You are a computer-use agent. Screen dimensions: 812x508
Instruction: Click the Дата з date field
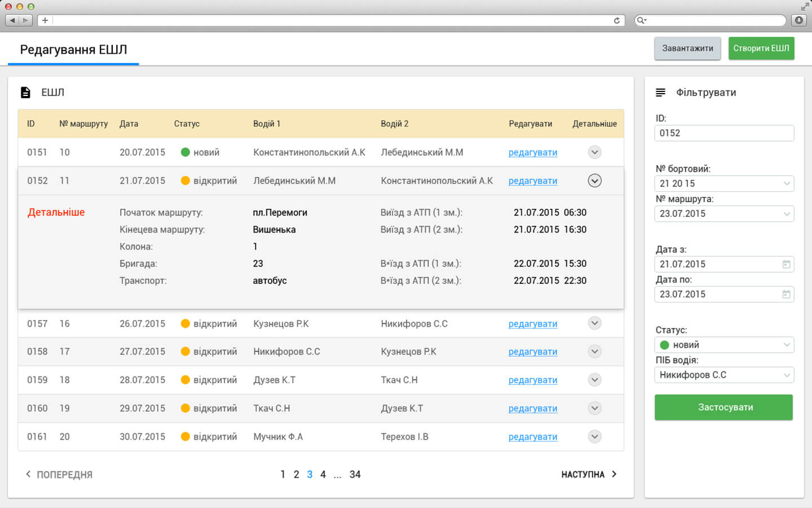tap(724, 264)
